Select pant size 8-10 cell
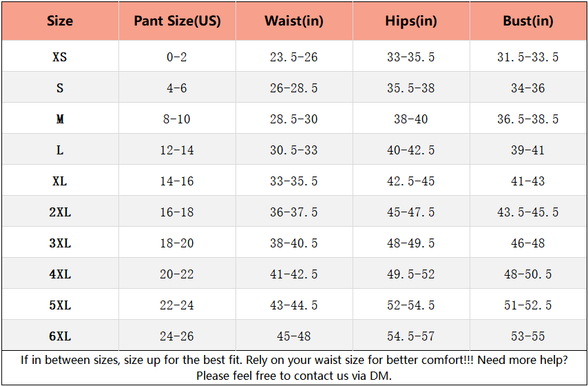This screenshot has width=588, height=386. pyautogui.click(x=177, y=119)
